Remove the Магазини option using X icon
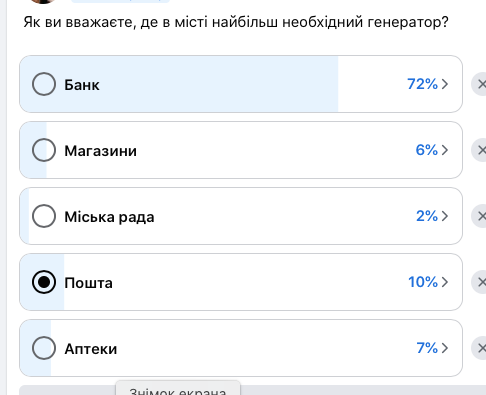This screenshot has height=395, width=486. (x=479, y=150)
